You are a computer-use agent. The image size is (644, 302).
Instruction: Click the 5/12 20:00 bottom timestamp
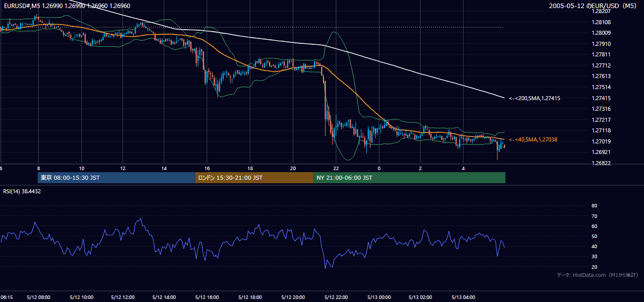pos(293,297)
